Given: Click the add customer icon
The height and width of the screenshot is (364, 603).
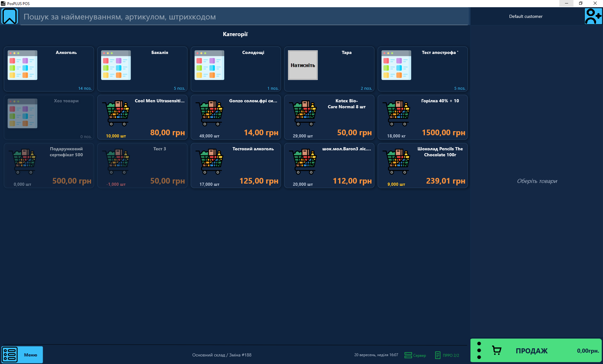Looking at the screenshot, I should (593, 16).
